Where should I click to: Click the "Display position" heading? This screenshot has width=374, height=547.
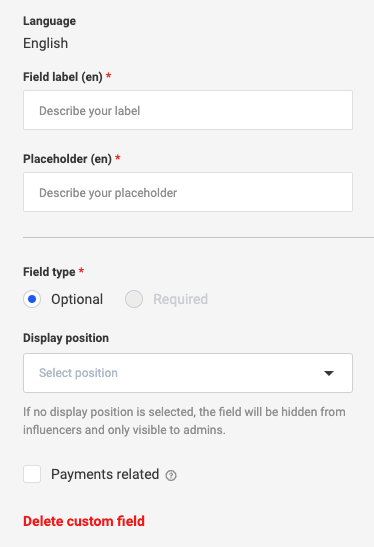coord(66,338)
